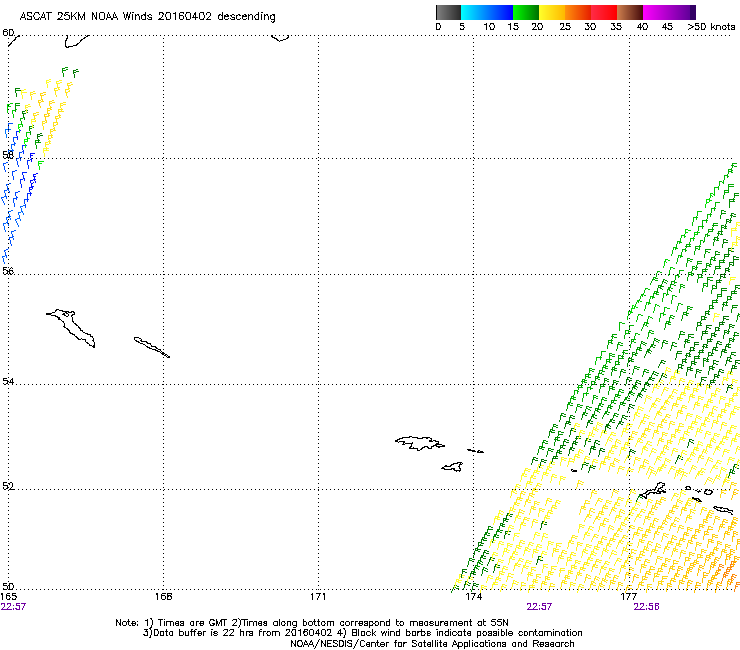Screen dimensions: 740x650
Task: Click latitude label '54'
Action: tap(8, 381)
